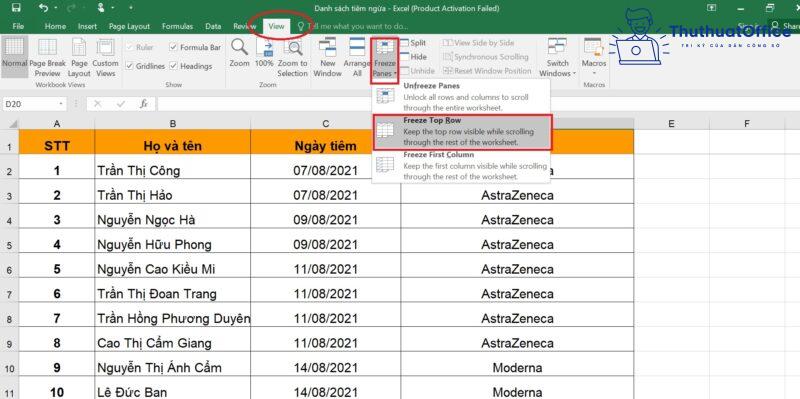This screenshot has width=800, height=399.
Task: Expand the Name Box dropdown arrow
Action: tap(61, 104)
